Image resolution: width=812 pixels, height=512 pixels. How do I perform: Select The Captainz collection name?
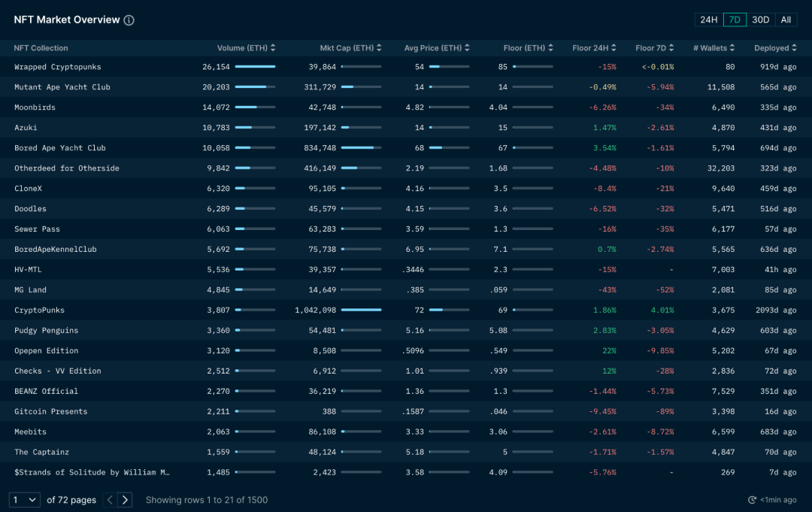click(41, 452)
